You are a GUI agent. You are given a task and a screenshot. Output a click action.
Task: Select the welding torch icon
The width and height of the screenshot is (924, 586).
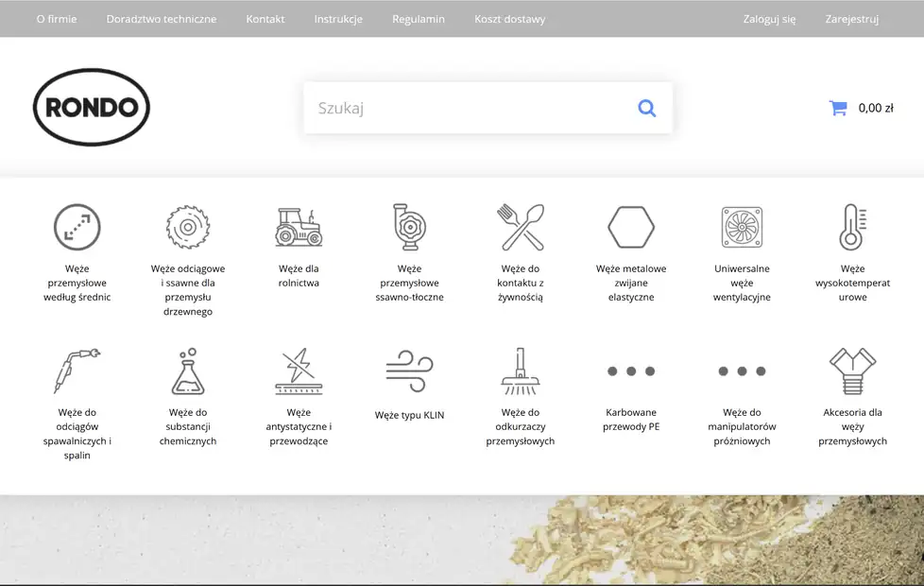pyautogui.click(x=77, y=371)
